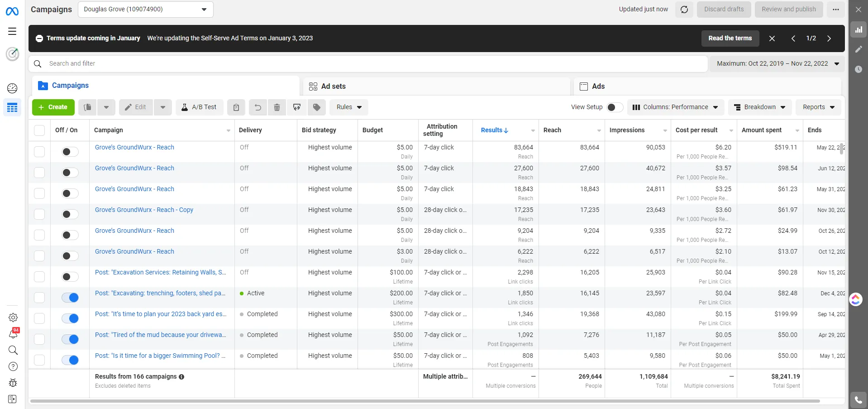Viewport: 868px width, 409px height.
Task: Switch to the Ad sets tab
Action: 436,86
